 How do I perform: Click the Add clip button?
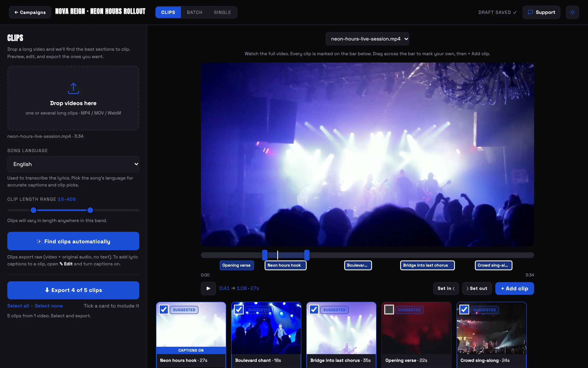click(514, 288)
